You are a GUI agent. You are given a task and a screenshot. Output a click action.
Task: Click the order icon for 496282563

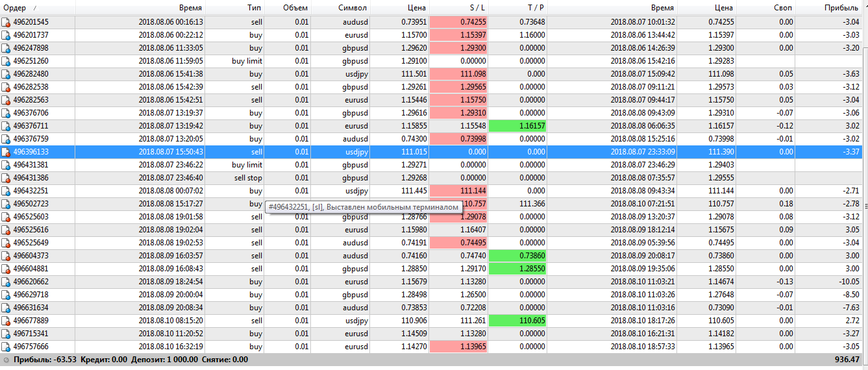pyautogui.click(x=6, y=100)
